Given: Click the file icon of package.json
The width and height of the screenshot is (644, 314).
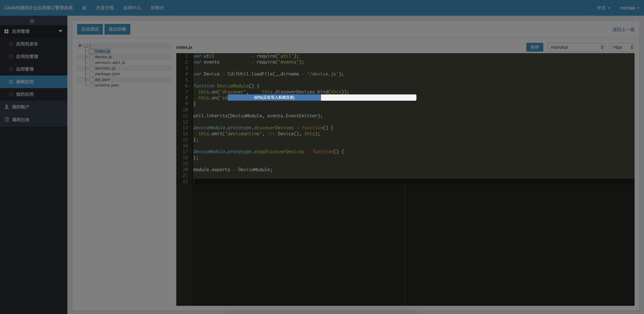Looking at the screenshot, I should (x=92, y=74).
